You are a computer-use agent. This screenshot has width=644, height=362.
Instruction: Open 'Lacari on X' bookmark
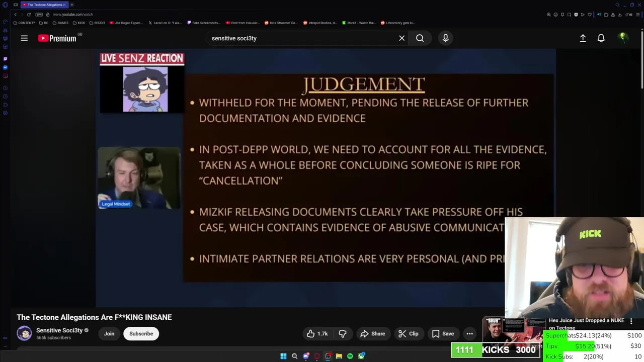[x=165, y=23]
